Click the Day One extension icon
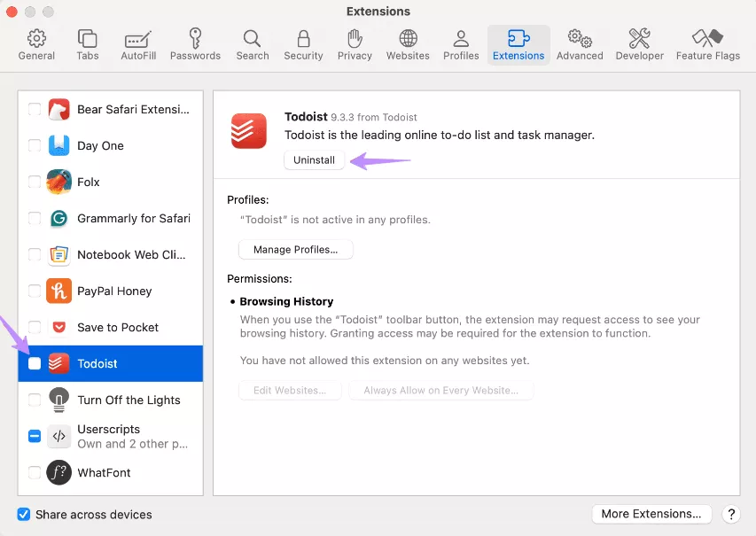Viewport: 756px width, 536px height. 58,145
